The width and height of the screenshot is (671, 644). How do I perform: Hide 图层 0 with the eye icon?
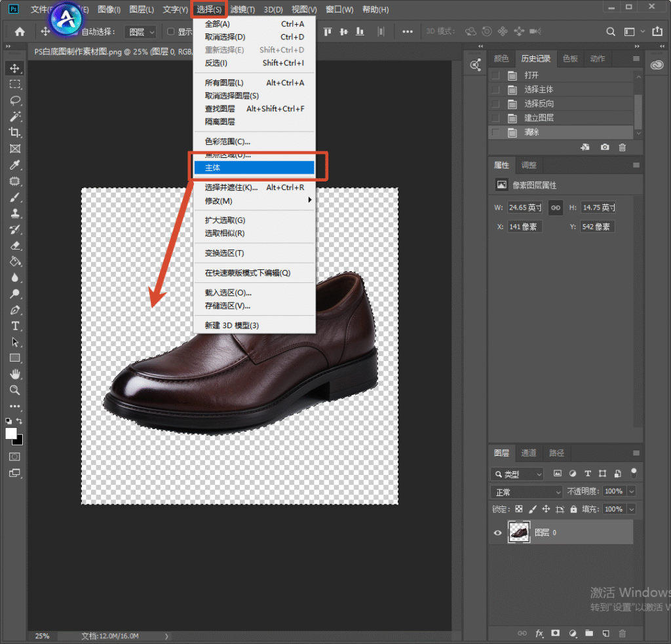498,533
